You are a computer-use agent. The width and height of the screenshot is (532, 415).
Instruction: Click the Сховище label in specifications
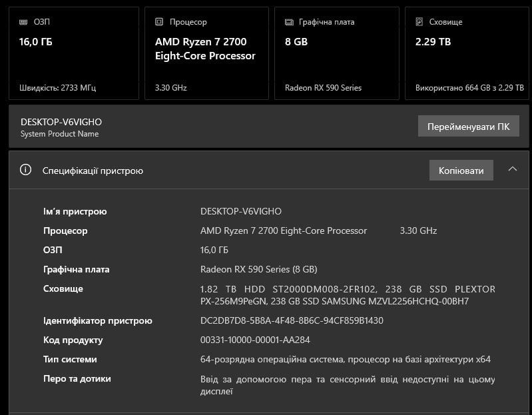(63, 289)
